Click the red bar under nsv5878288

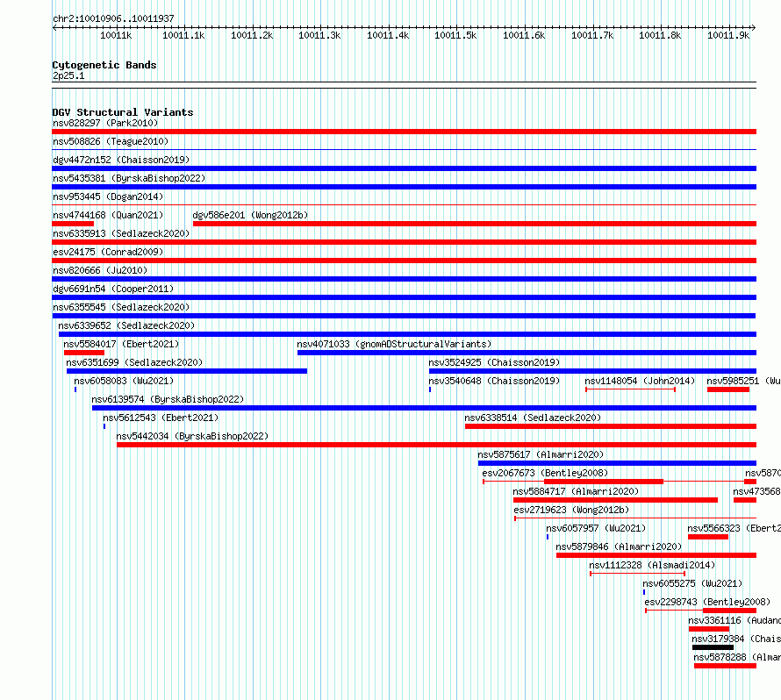(x=725, y=666)
